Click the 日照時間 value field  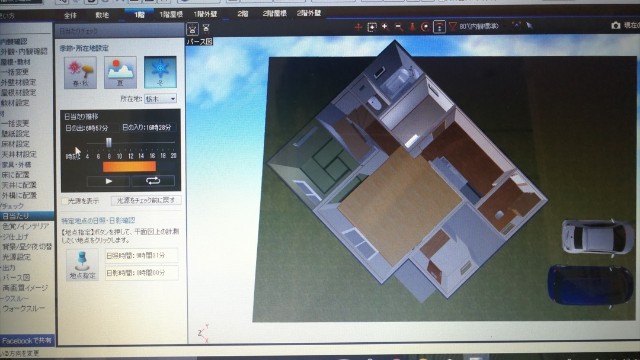point(141,255)
